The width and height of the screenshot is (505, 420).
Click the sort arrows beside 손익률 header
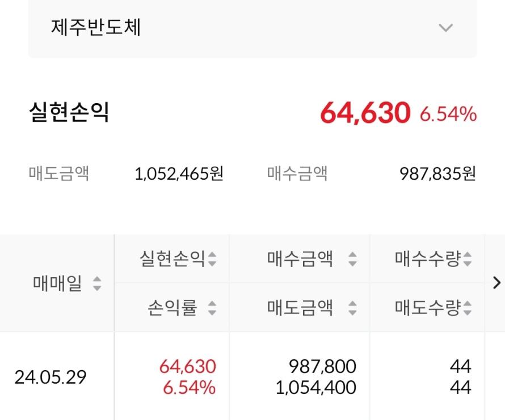coord(212,308)
